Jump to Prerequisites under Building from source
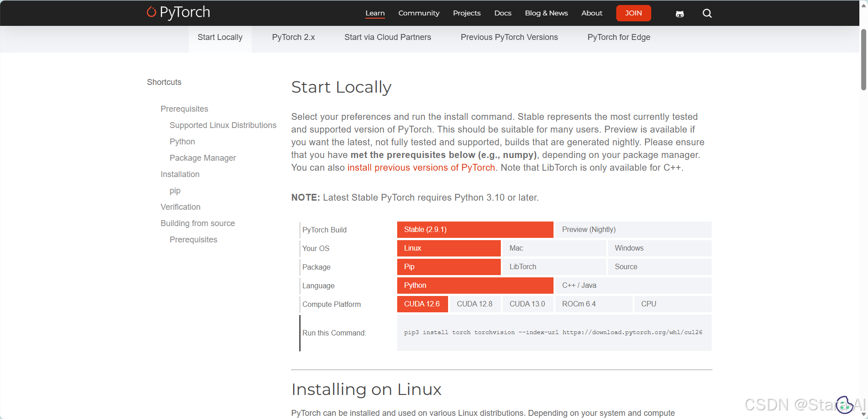Viewport: 868px width, 419px height. tap(193, 240)
